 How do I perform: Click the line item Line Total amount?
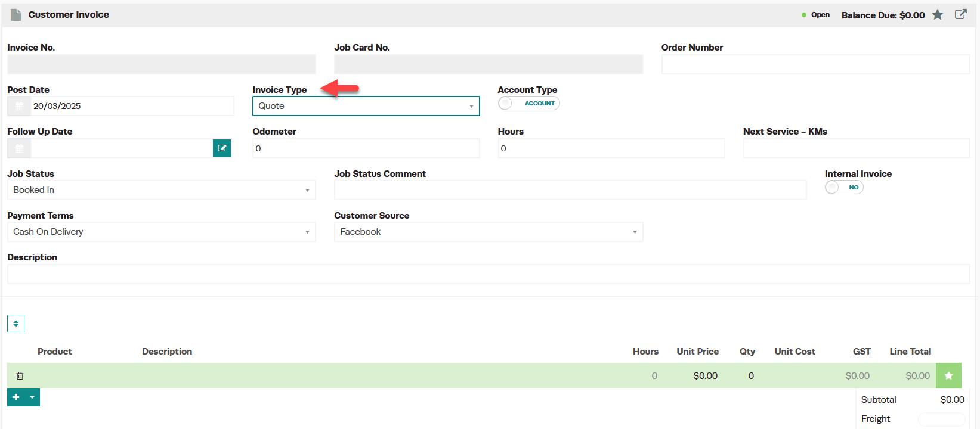(x=917, y=376)
